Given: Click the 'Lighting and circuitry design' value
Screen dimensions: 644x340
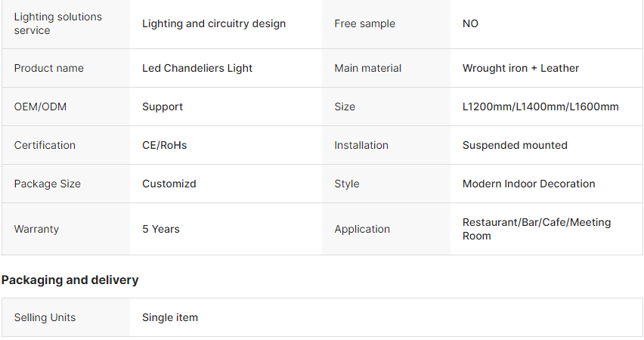Looking at the screenshot, I should pyautogui.click(x=214, y=23).
